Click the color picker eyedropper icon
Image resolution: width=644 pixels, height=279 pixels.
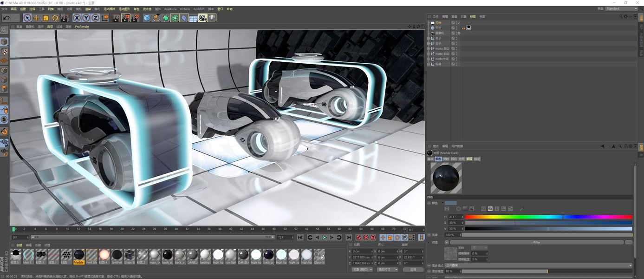[x=521, y=209]
